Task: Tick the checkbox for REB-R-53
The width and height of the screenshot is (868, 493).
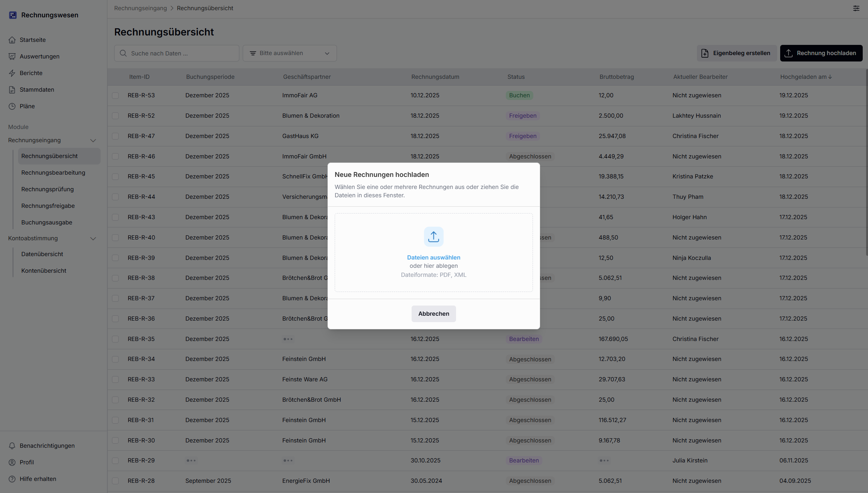Action: pos(115,96)
